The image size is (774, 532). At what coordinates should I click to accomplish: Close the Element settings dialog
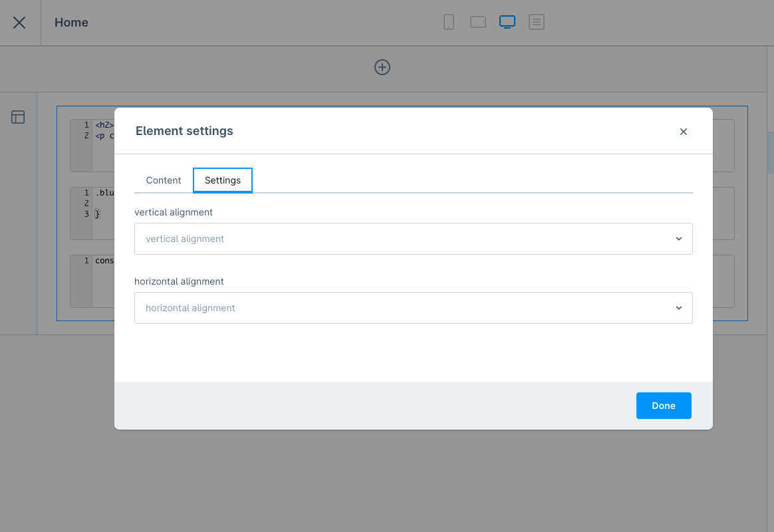pyautogui.click(x=683, y=132)
